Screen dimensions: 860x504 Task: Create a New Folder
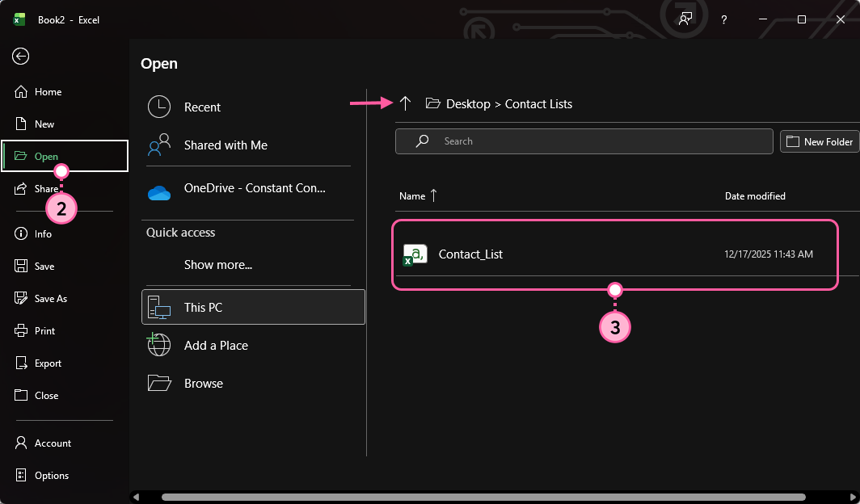(820, 141)
